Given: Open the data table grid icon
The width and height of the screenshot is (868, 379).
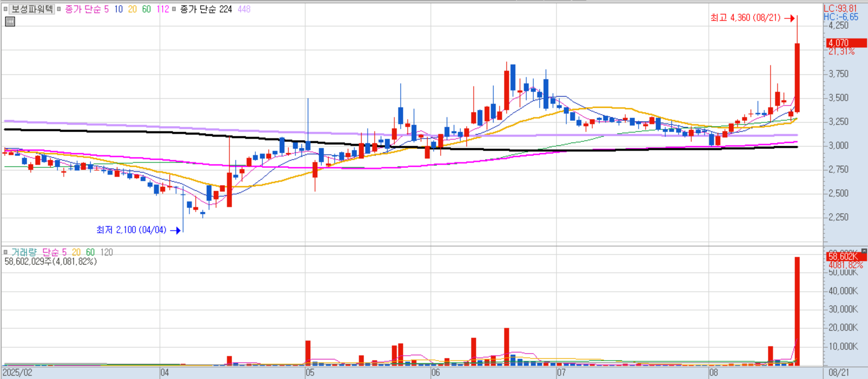Looking at the screenshot, I should point(10,22).
